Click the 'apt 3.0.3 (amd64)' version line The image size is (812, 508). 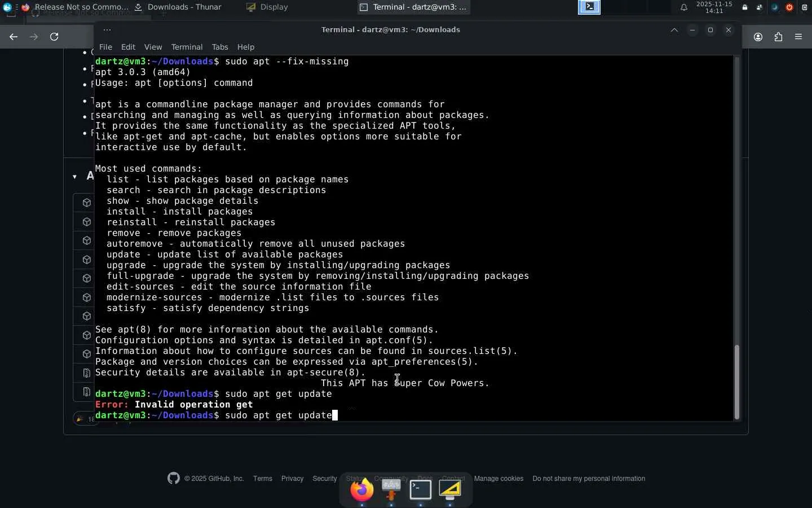click(143, 72)
